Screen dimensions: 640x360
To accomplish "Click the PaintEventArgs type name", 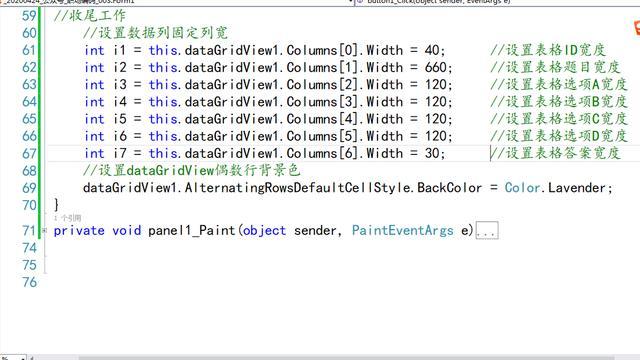I will coord(402,231).
